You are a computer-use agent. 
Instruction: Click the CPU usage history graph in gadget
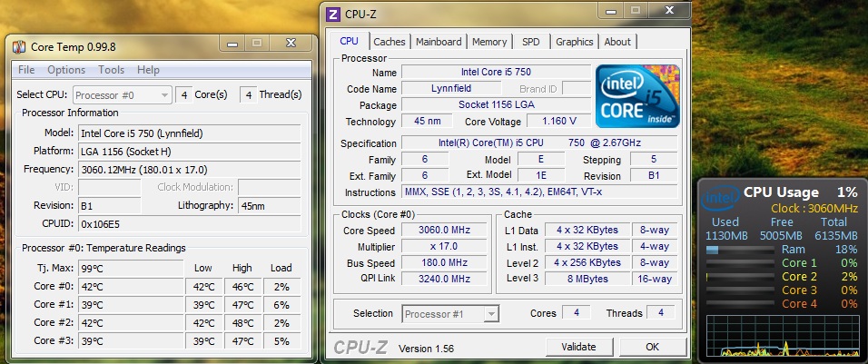[x=783, y=335]
